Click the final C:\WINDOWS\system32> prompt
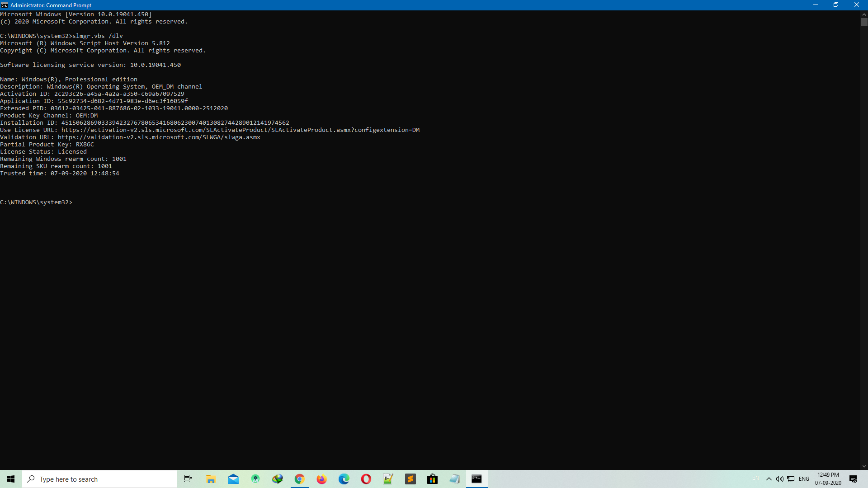The width and height of the screenshot is (868, 488). tap(36, 202)
